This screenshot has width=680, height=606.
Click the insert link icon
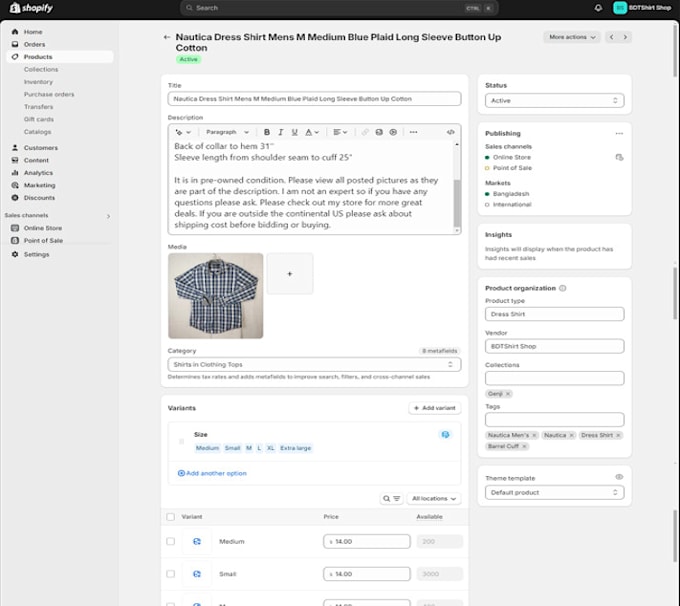(365, 132)
